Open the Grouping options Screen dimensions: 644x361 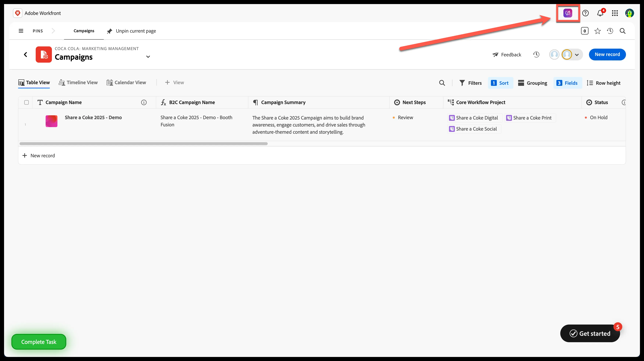click(533, 83)
